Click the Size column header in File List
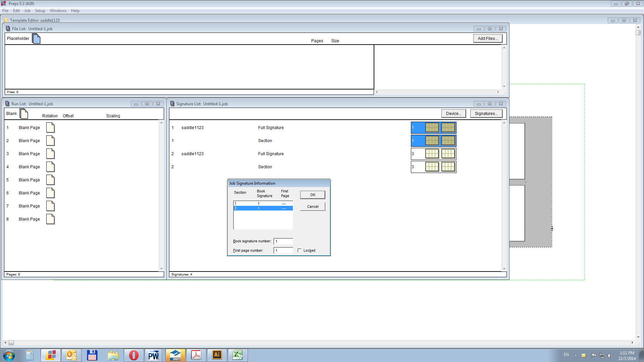This screenshot has height=362, width=644. (335, 41)
